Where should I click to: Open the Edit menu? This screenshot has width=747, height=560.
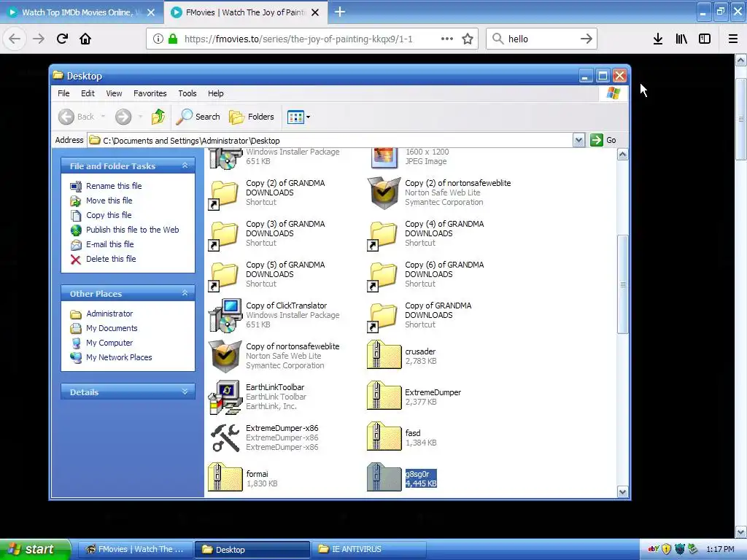[88, 93]
